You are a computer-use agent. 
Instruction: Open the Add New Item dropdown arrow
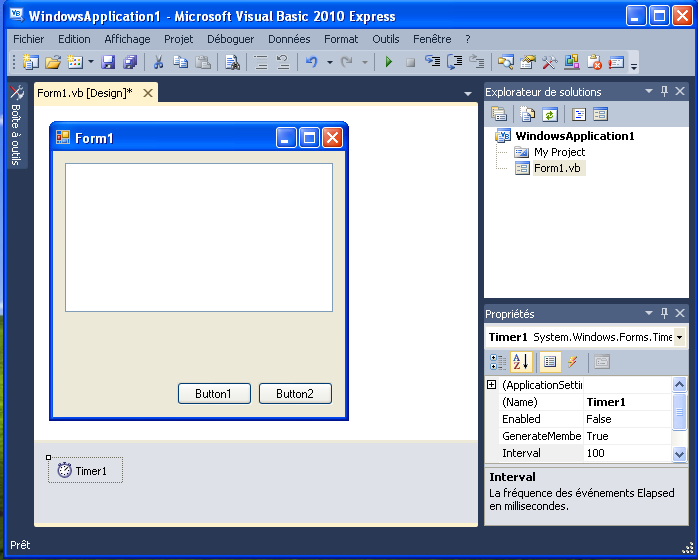tap(91, 62)
